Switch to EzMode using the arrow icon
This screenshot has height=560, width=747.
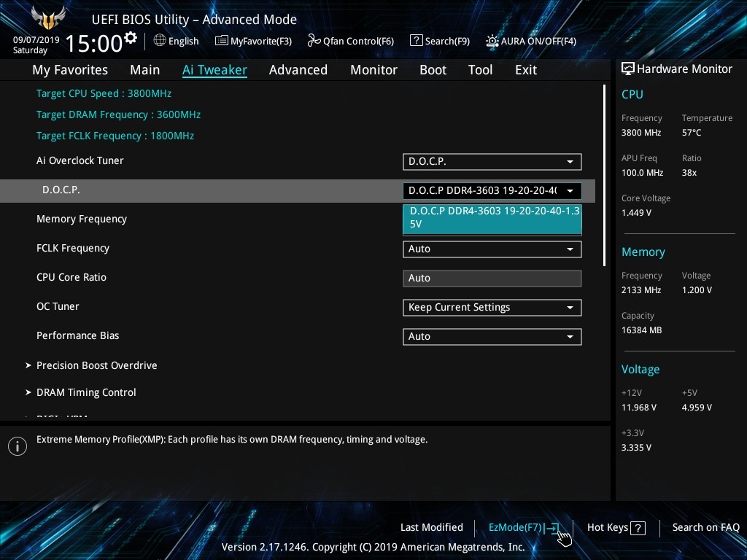(551, 528)
